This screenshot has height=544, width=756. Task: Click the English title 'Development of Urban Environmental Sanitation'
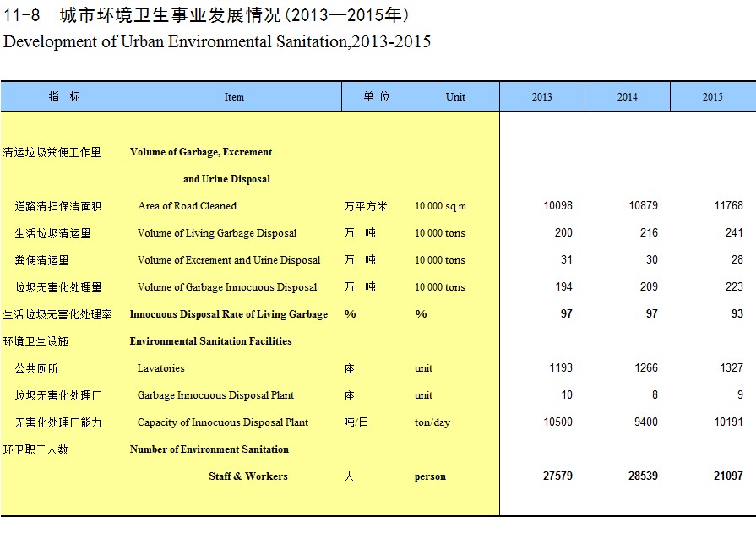(x=175, y=41)
